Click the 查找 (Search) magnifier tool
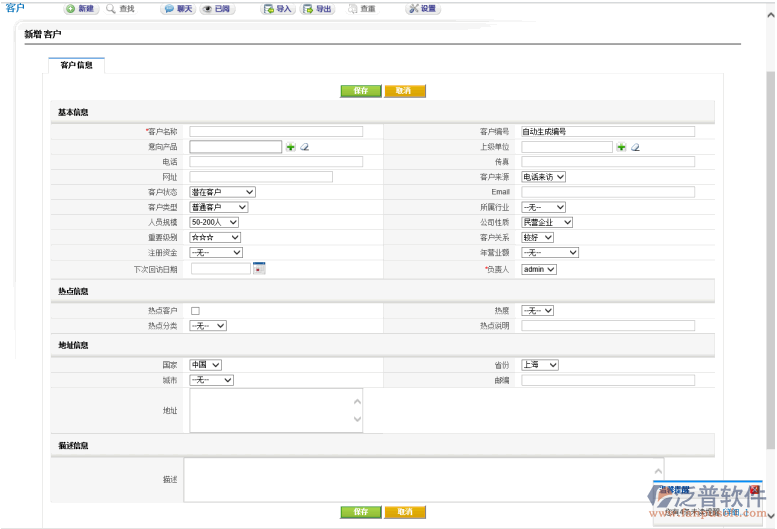This screenshot has width=777, height=529. coord(121,9)
